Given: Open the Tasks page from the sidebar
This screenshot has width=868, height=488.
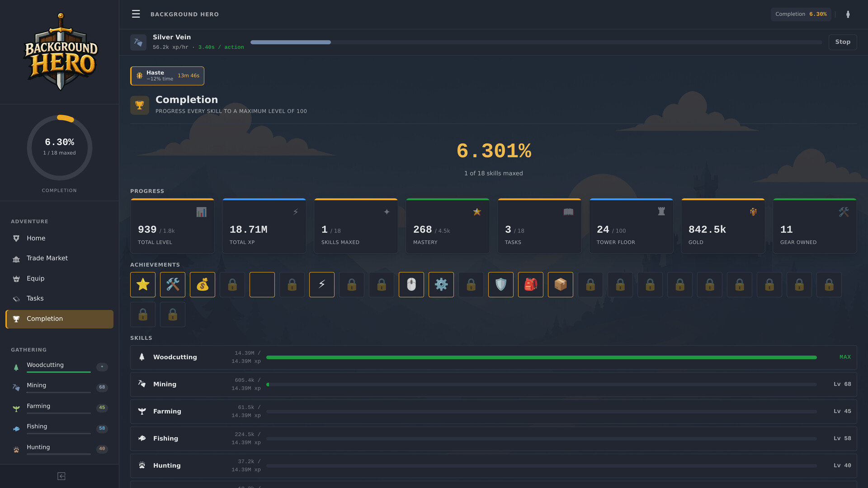Looking at the screenshot, I should pyautogui.click(x=59, y=299).
